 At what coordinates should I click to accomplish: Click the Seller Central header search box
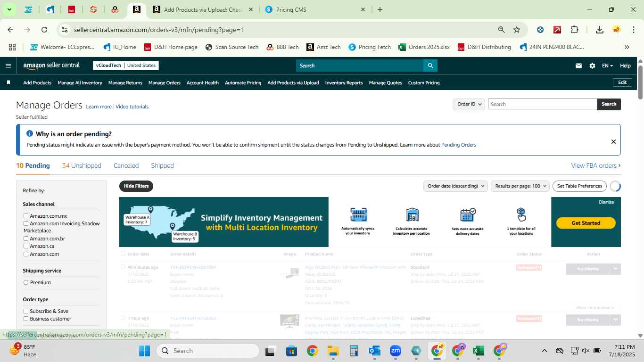pyautogui.click(x=359, y=66)
